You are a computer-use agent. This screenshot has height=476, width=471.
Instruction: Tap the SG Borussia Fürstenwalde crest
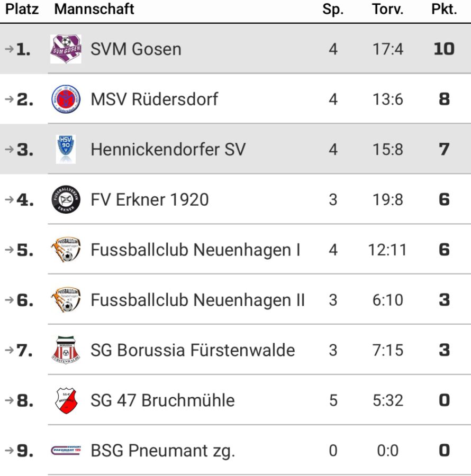pos(66,350)
